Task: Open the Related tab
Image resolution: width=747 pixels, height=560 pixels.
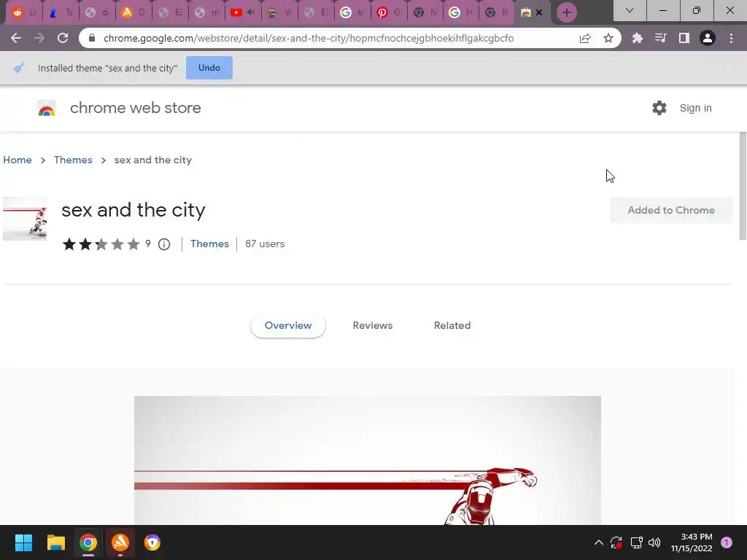Action: pos(452,326)
